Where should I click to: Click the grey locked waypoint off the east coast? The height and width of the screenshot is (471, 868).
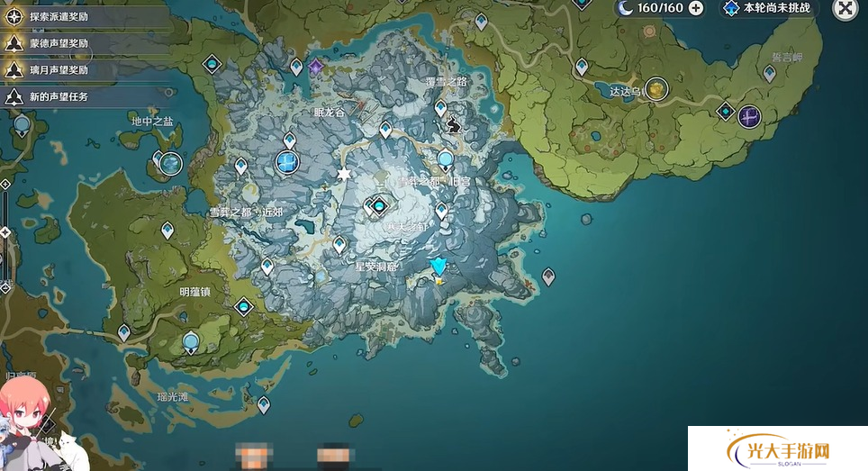pos(547,276)
